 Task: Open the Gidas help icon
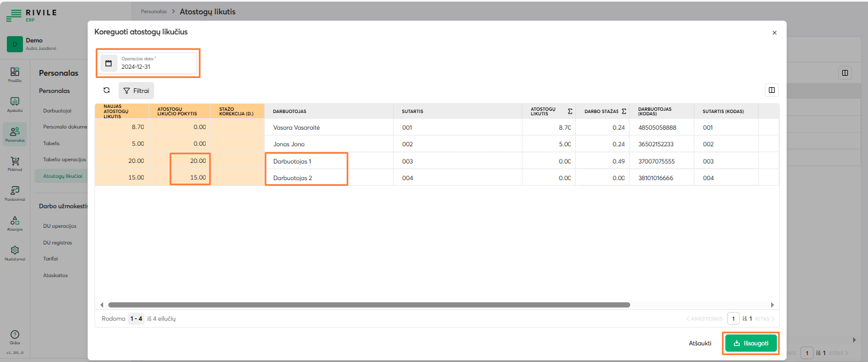click(x=15, y=336)
